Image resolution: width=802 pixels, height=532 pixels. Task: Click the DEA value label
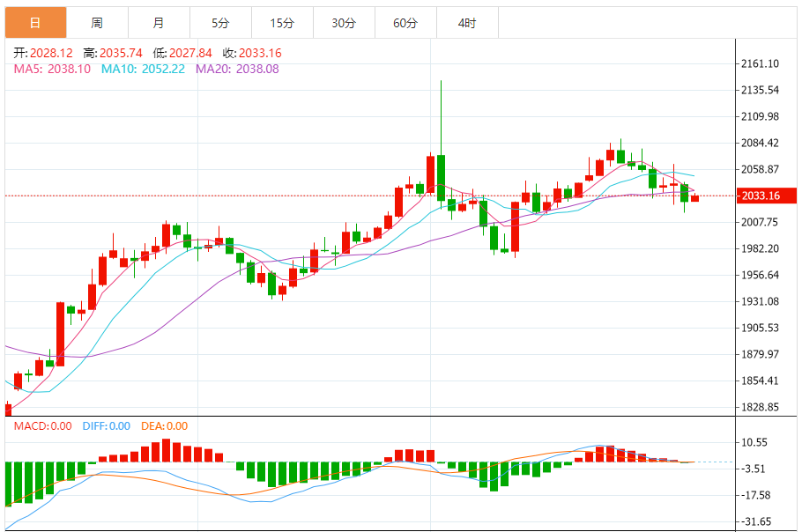(x=164, y=425)
